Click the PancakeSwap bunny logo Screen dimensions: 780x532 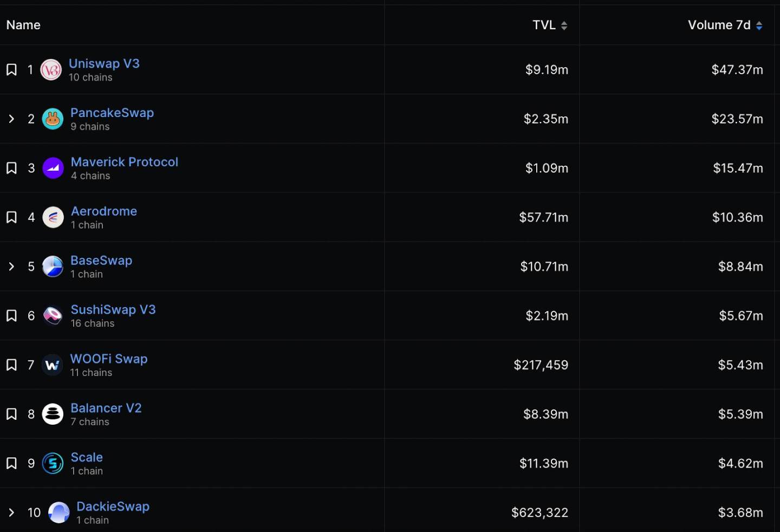[53, 119]
